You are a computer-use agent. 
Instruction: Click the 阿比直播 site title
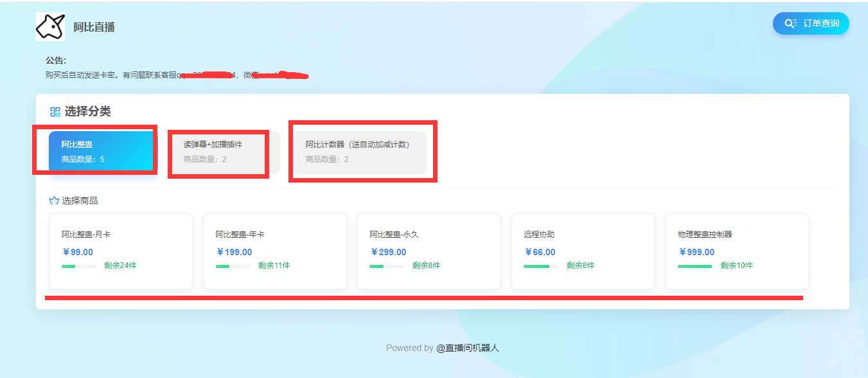click(94, 27)
